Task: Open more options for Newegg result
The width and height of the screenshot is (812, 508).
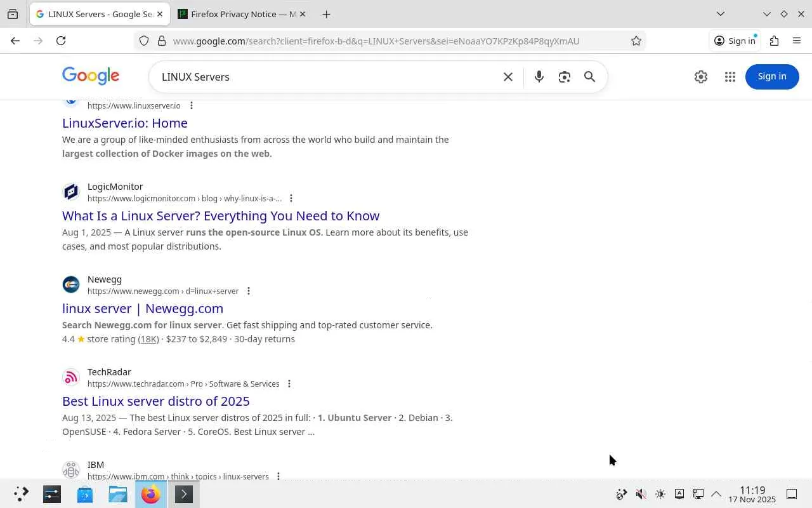Action: click(248, 291)
